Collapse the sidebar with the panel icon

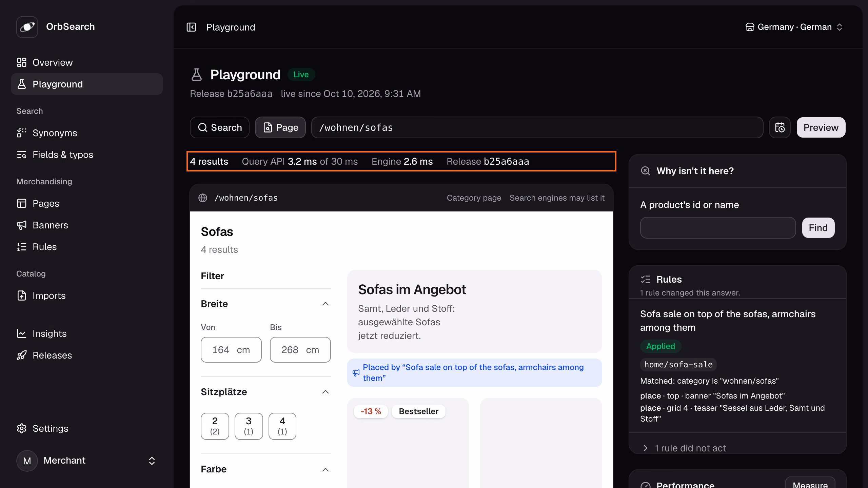[x=191, y=27]
